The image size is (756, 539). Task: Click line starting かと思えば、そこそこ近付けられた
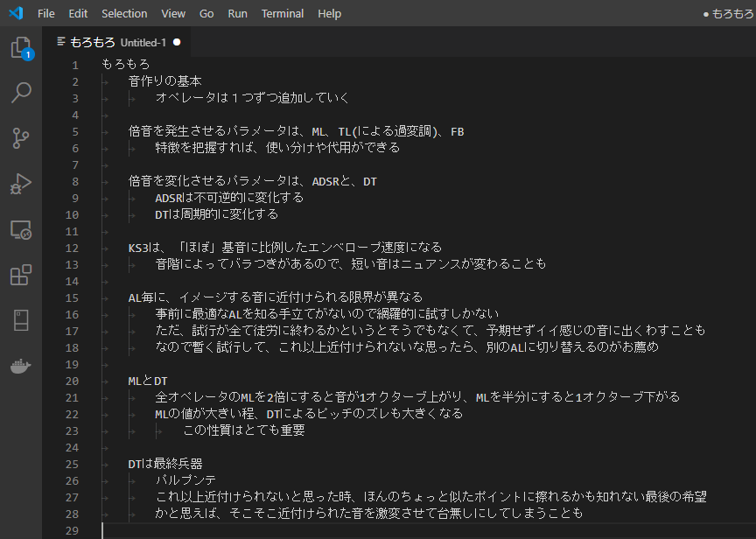click(x=369, y=514)
